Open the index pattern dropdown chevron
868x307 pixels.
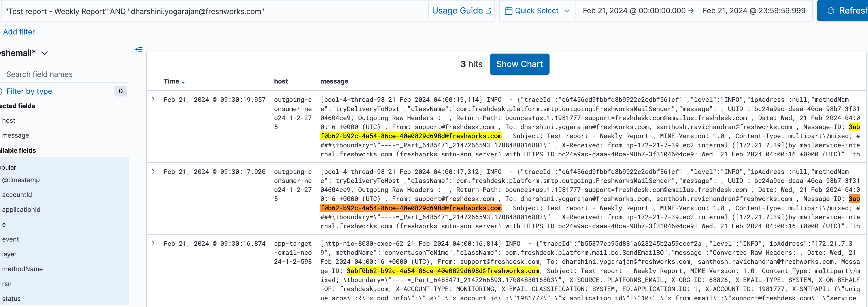point(45,53)
